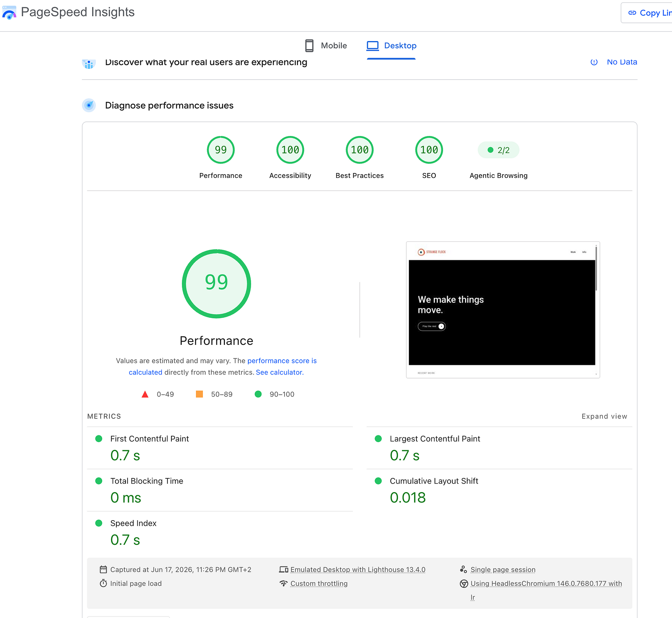Click Single page session text
Screen dimensions: 672x618
pos(503,570)
